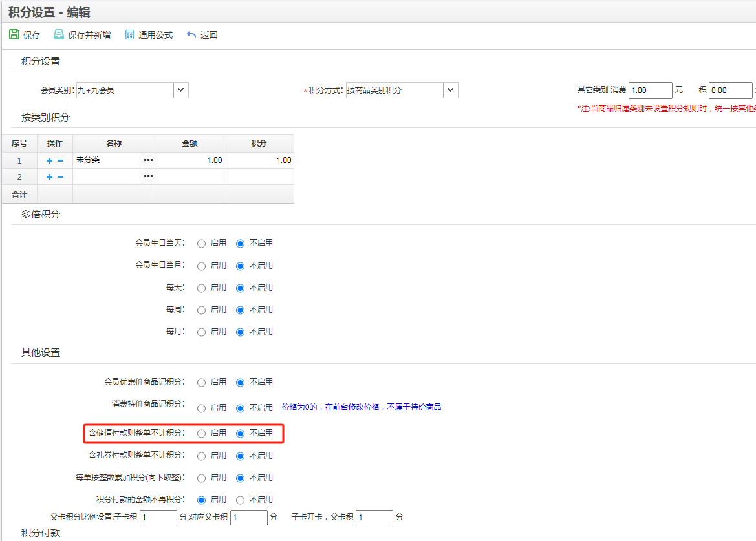Click the 子卡积 ratio input field
Image resolution: width=756 pixels, height=541 pixels.
(x=158, y=517)
